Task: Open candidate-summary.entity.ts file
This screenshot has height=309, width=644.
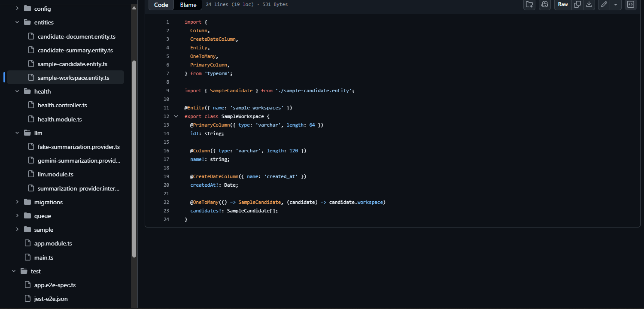Action: point(75,50)
